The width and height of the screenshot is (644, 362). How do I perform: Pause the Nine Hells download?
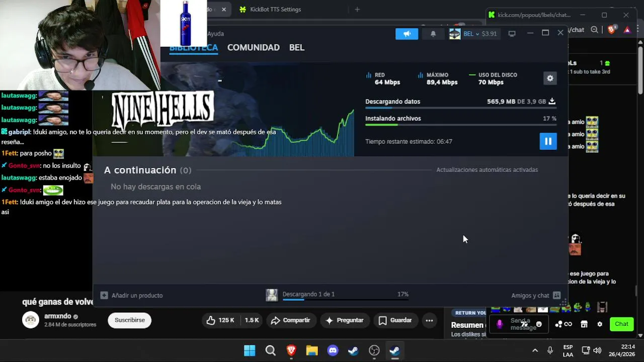(548, 141)
